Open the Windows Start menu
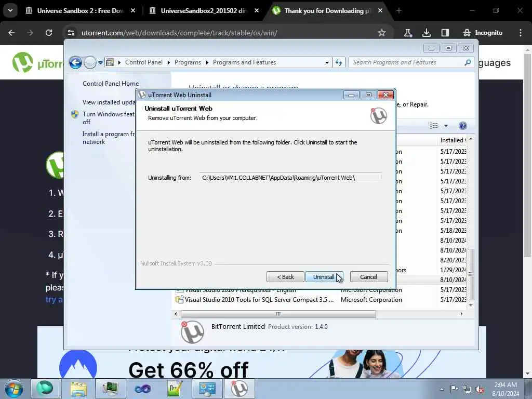532x399 pixels. 14,389
